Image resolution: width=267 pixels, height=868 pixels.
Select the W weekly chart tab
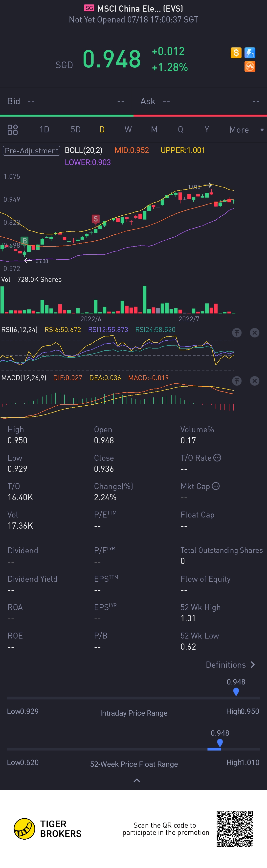pos(128,130)
